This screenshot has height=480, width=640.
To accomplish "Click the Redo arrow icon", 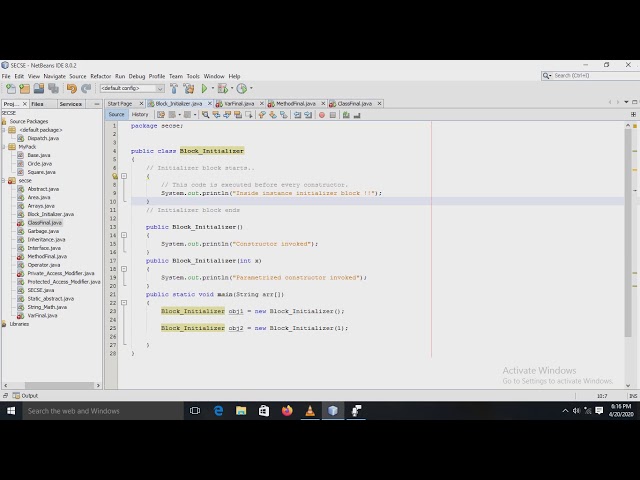I will 86,88.
